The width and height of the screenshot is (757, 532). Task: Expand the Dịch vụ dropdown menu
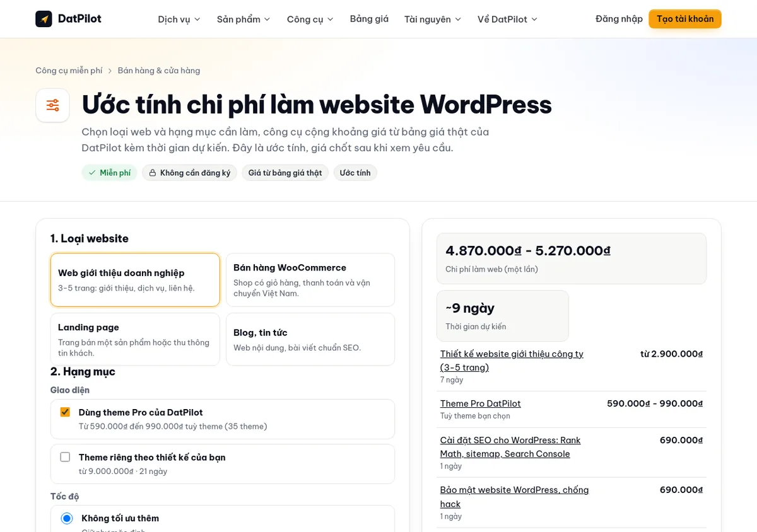[179, 19]
